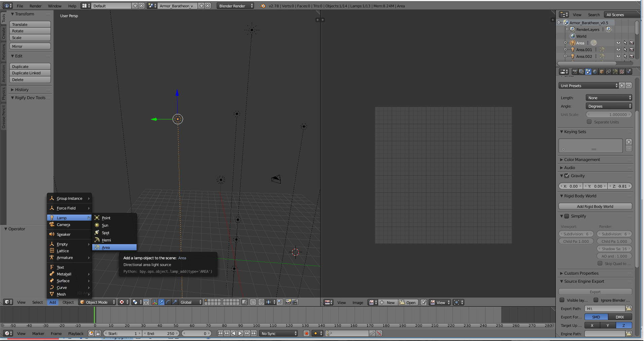
Task: Click the proportional editing circle icon
Action: coord(253,302)
